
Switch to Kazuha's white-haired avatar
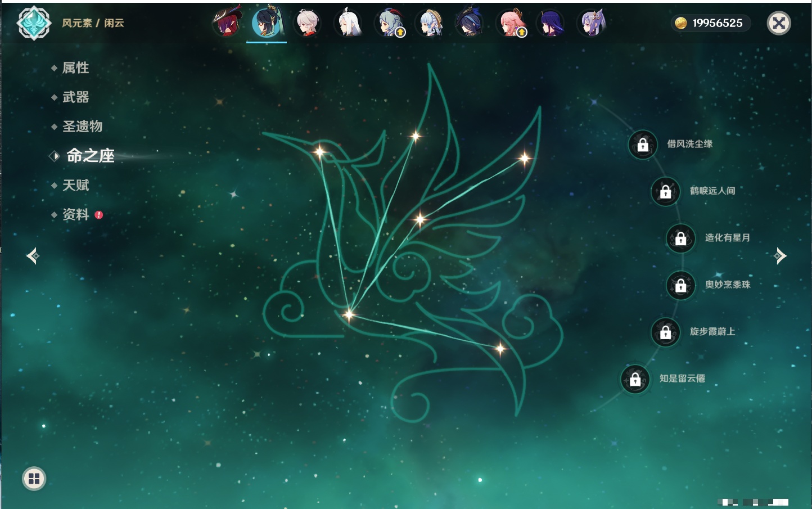pyautogui.click(x=307, y=22)
